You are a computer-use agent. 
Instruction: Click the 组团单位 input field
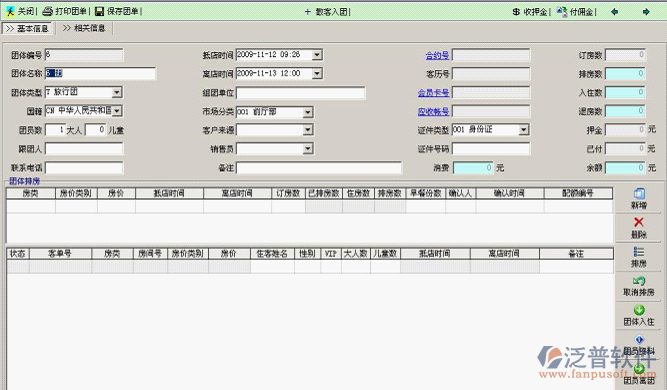[300, 93]
